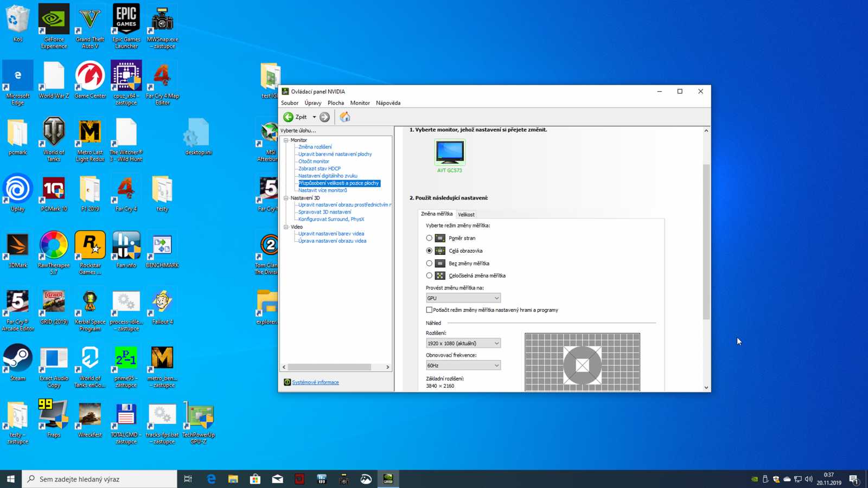868x488 pixels.
Task: Select the Poměr stran scaling mode
Action: [429, 238]
